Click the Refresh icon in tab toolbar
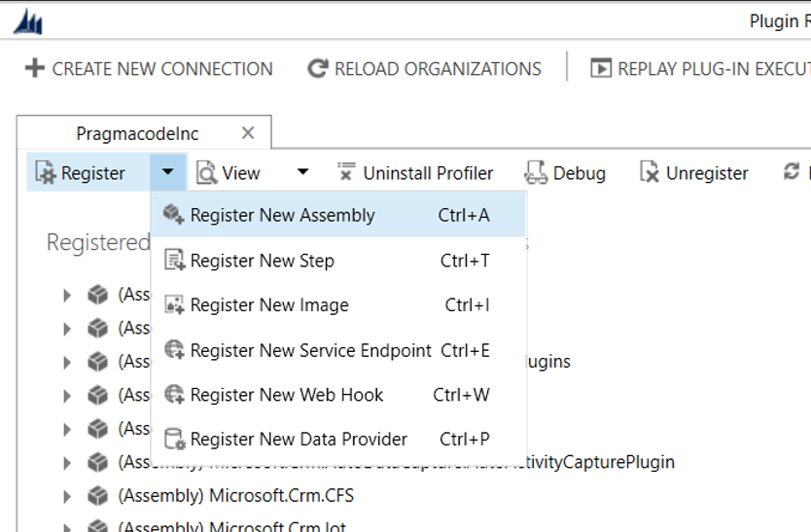Viewport: 811px width, 532px height. [792, 171]
